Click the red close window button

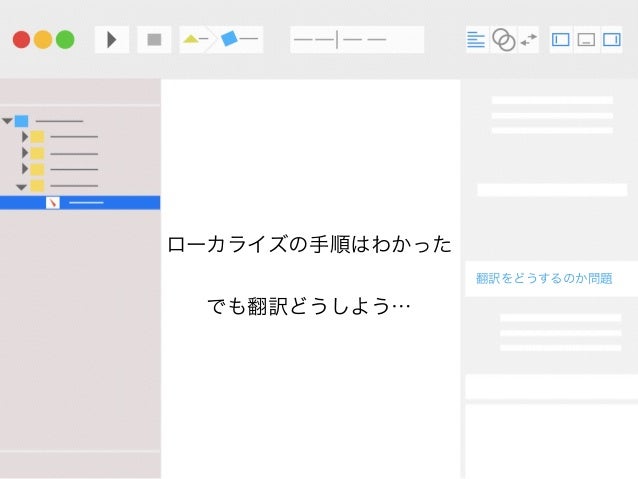point(22,39)
